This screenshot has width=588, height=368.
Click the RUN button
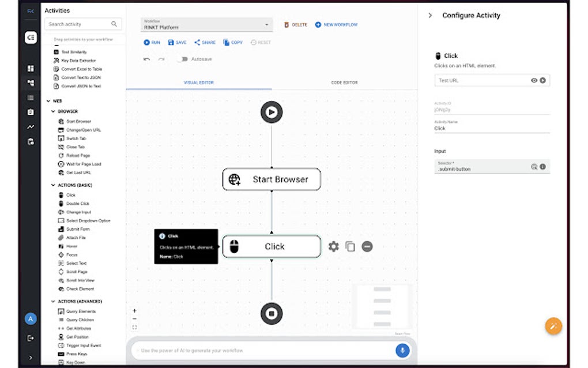pyautogui.click(x=151, y=42)
